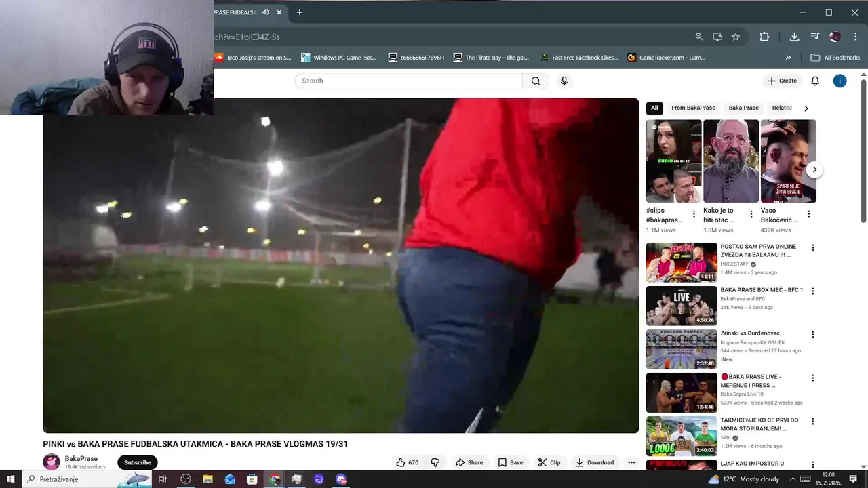This screenshot has height=488, width=868.
Task: Bookmark this page with the star icon
Action: (736, 37)
